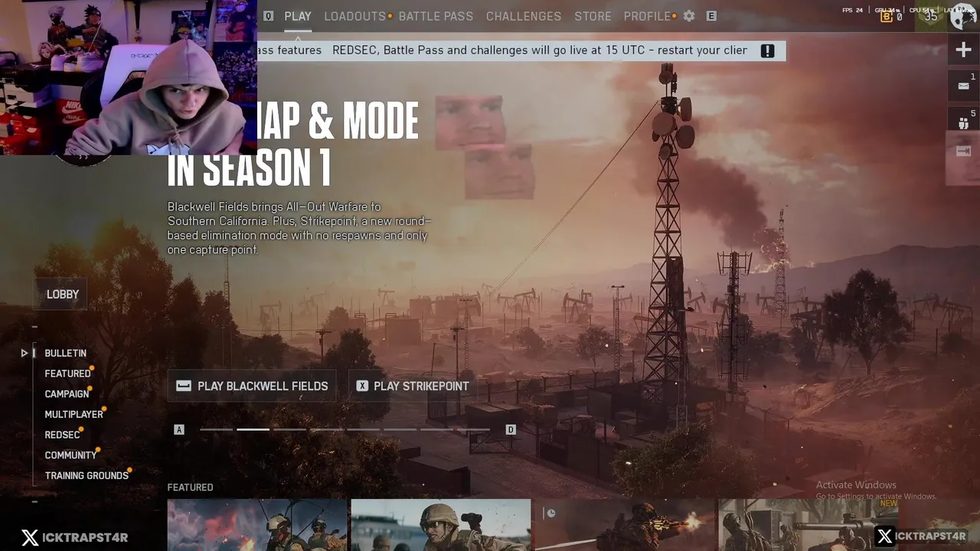Click PLAY BLACKWELL FIELDS button
Screen dimensions: 980x551
[253, 386]
